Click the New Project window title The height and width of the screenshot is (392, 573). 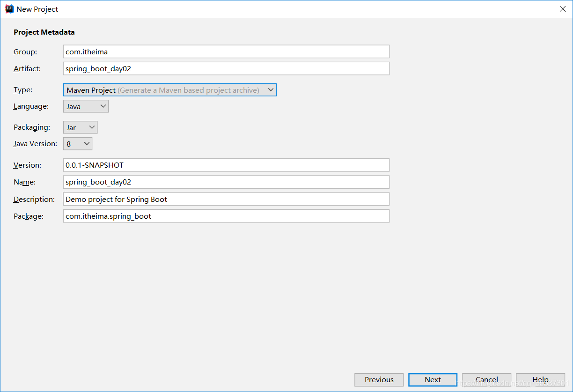(x=37, y=9)
